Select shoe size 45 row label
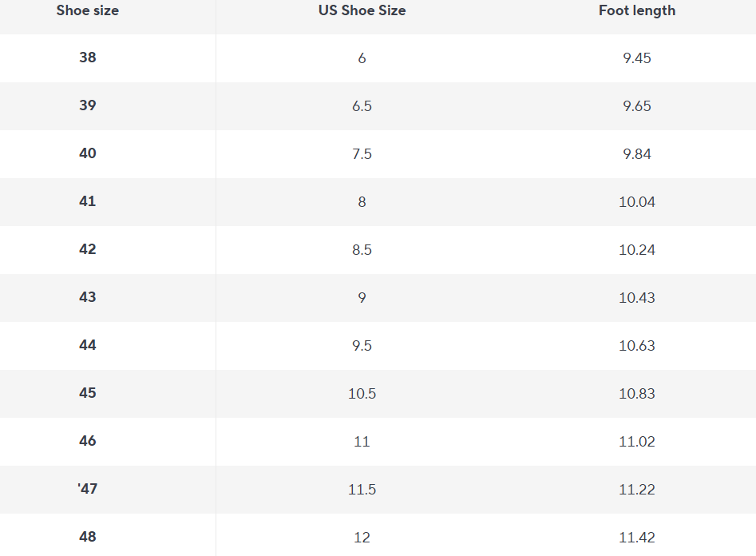 (88, 393)
